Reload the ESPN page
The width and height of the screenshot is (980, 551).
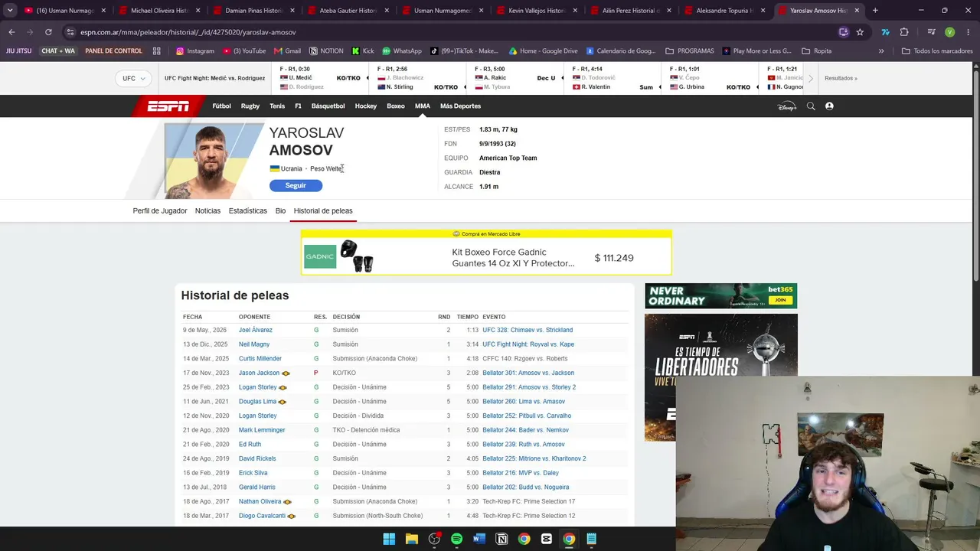[x=48, y=32]
